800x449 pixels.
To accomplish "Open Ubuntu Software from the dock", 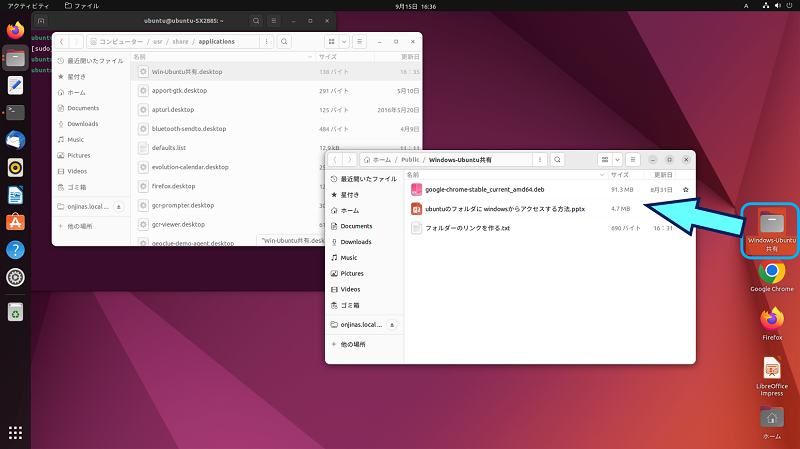I will click(x=15, y=222).
